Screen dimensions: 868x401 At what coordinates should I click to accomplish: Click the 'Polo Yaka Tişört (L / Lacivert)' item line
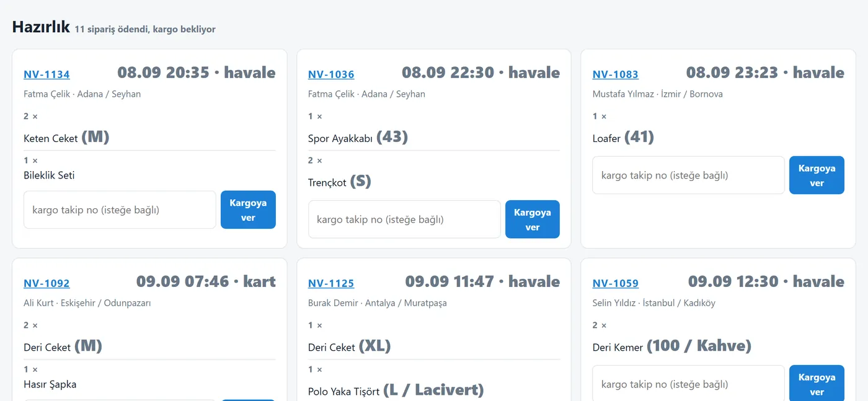(x=396, y=390)
